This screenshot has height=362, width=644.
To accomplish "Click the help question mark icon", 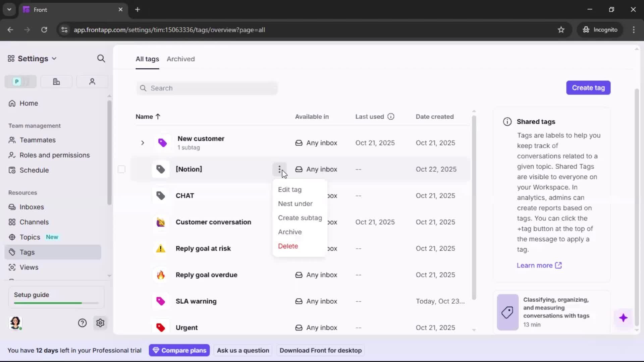I will point(83,323).
